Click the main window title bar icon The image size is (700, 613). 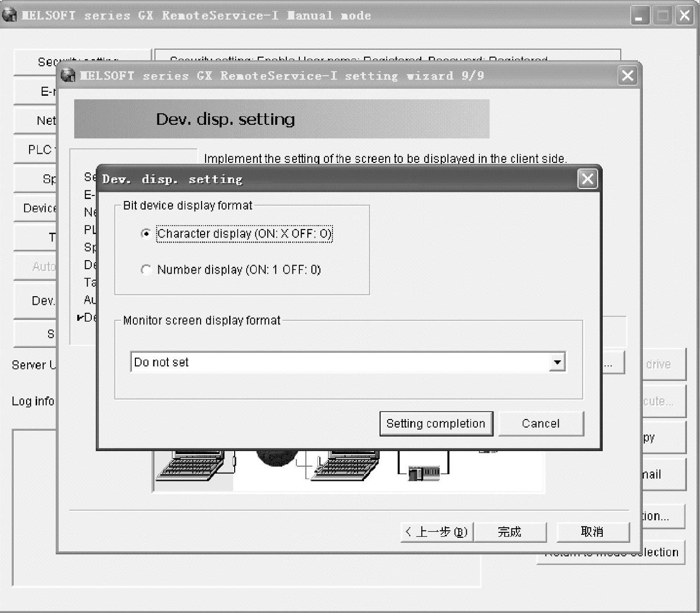[10, 15]
